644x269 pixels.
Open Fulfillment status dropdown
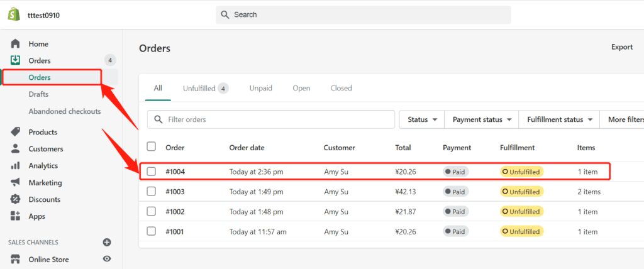(x=560, y=119)
